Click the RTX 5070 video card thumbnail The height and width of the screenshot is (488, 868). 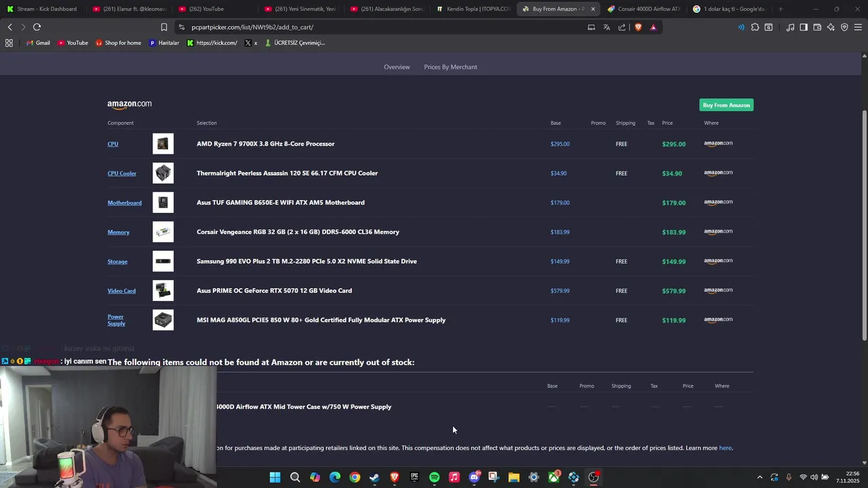point(163,291)
